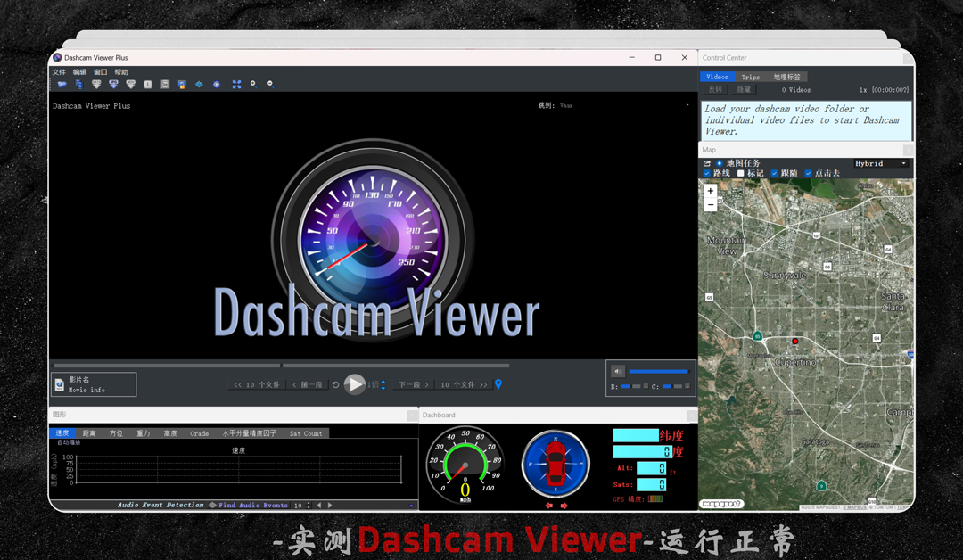Select the 距离 graph tab
Image resolution: width=963 pixels, height=560 pixels.
point(89,432)
